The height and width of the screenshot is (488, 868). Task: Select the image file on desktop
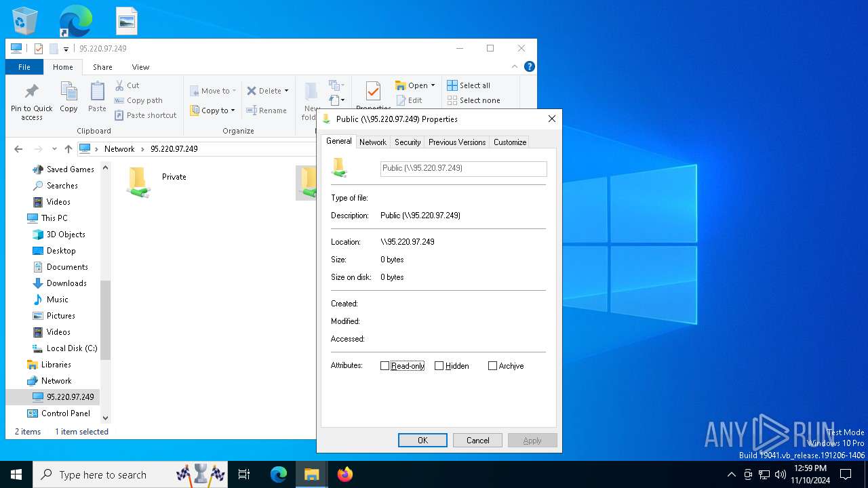click(127, 21)
